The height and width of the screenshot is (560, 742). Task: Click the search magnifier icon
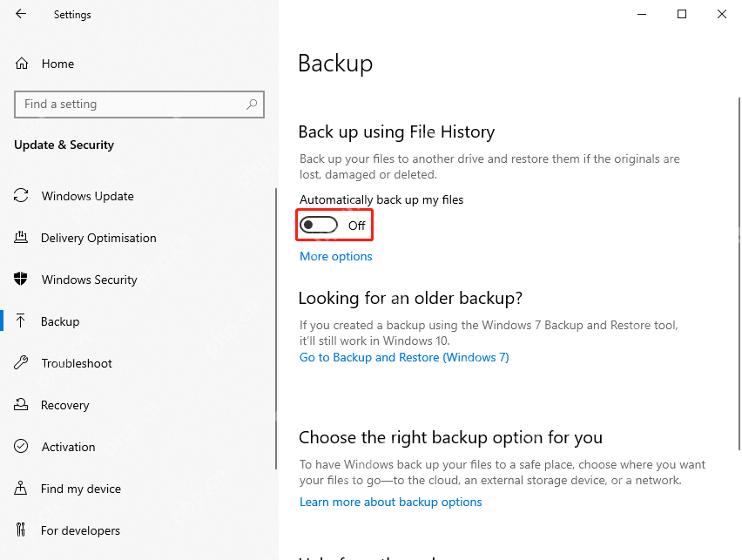252,105
